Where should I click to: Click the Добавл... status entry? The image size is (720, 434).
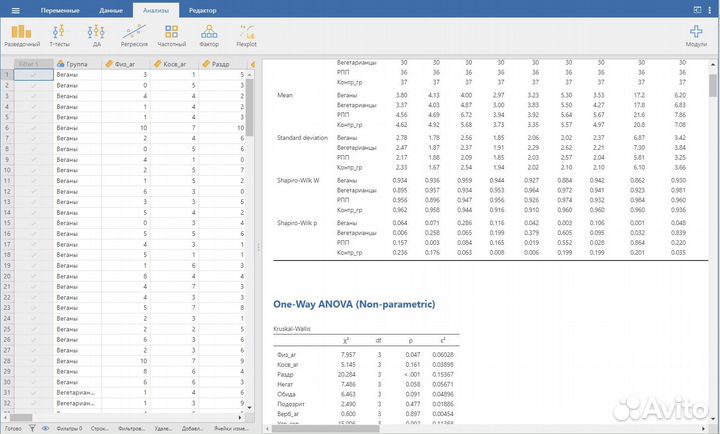tap(192, 428)
